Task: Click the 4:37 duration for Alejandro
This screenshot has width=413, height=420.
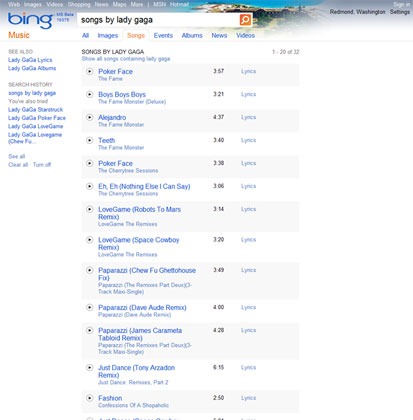Action: tap(218, 117)
